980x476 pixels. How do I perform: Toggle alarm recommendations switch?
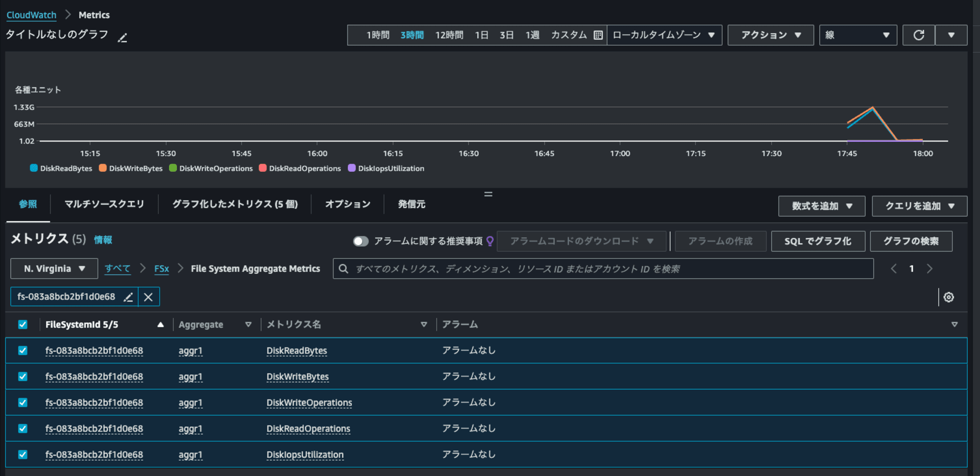[x=361, y=241]
